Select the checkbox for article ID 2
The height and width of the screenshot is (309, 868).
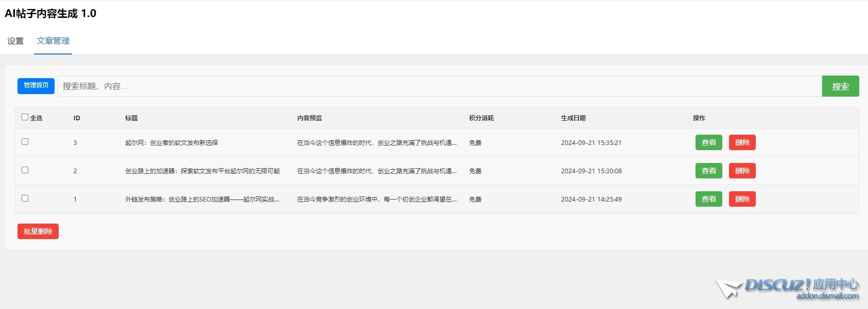pyautogui.click(x=25, y=170)
